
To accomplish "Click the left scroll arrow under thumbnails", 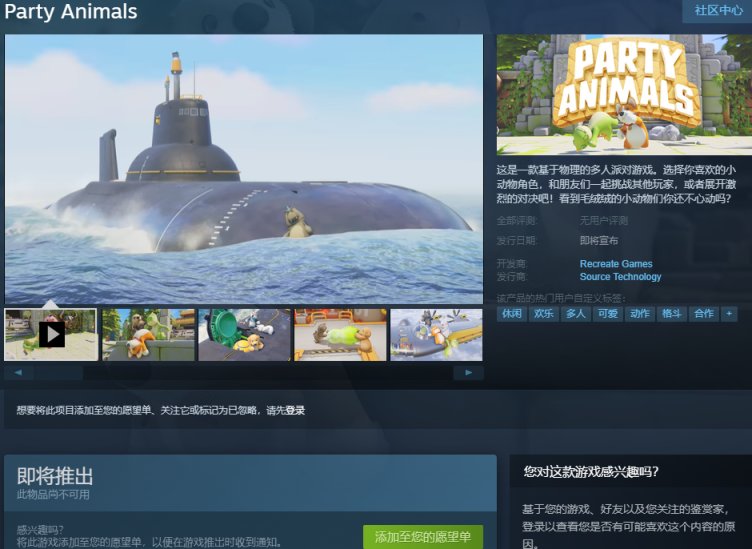I will click(x=18, y=373).
